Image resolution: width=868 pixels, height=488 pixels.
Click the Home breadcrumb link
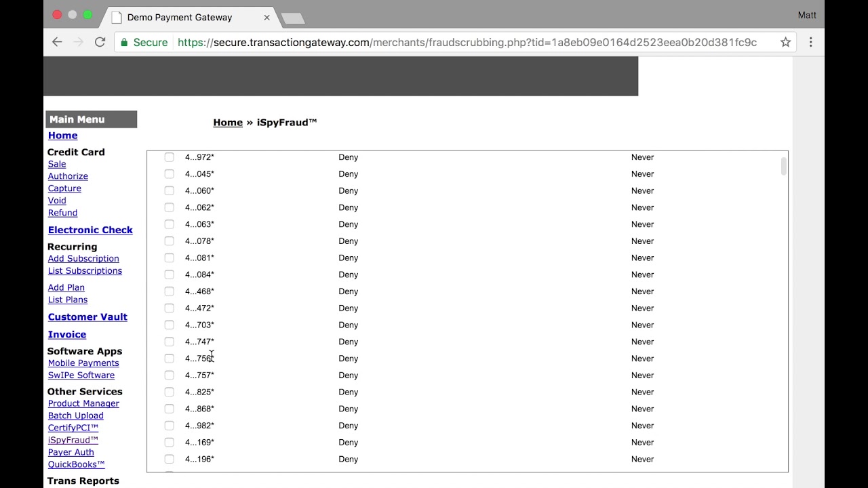pyautogui.click(x=228, y=123)
